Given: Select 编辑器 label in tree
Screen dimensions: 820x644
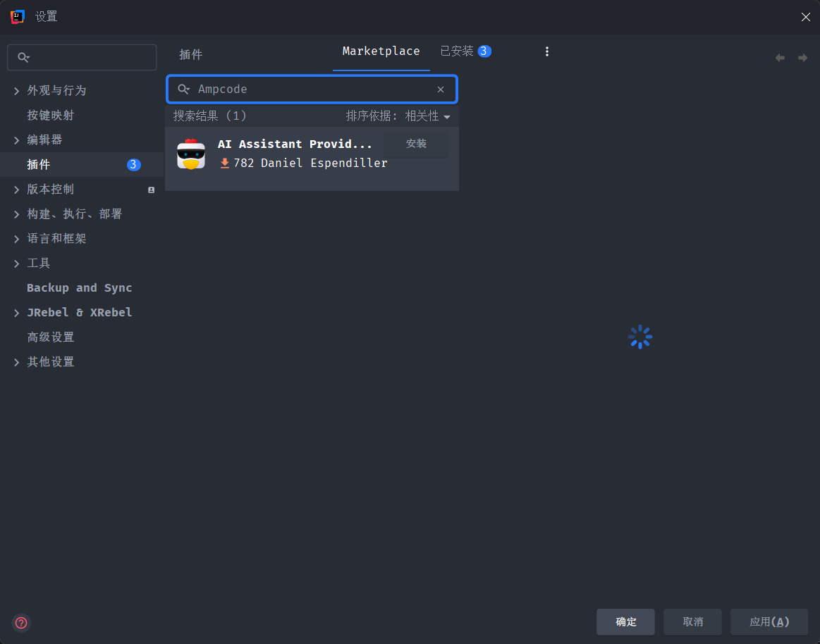Looking at the screenshot, I should tap(44, 140).
